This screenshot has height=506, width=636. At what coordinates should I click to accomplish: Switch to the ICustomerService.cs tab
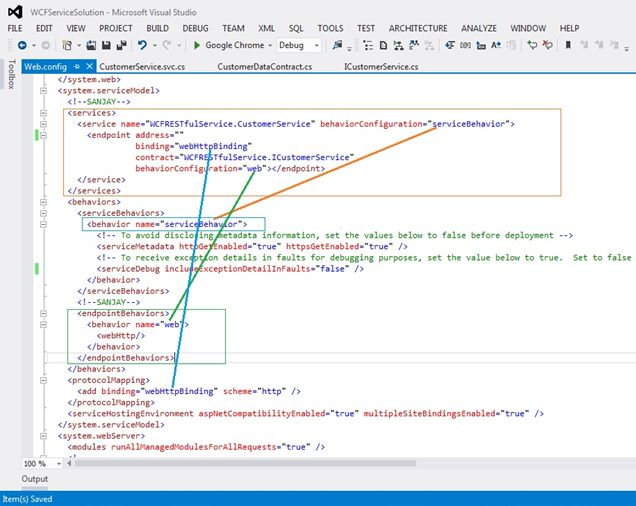click(x=381, y=67)
